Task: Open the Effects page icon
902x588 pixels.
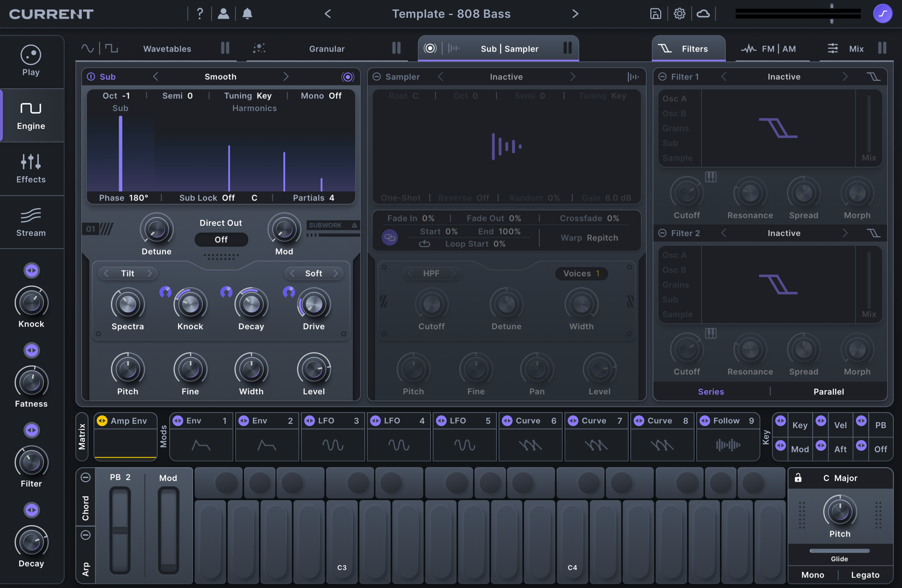Action: pos(31,162)
